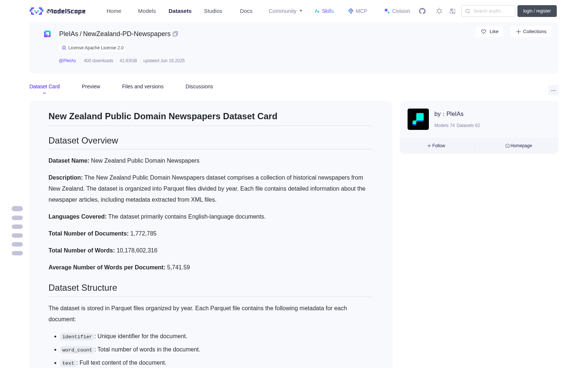Click the PleIAs owner name in title
The image size is (588, 368).
coord(69,34)
